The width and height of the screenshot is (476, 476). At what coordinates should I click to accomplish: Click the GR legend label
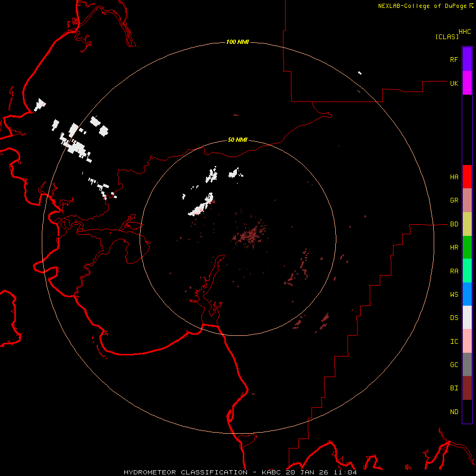coord(454,200)
